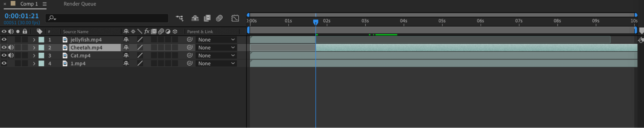
Task: Toggle the Shy switch on 1.mp4
Action: [126, 63]
